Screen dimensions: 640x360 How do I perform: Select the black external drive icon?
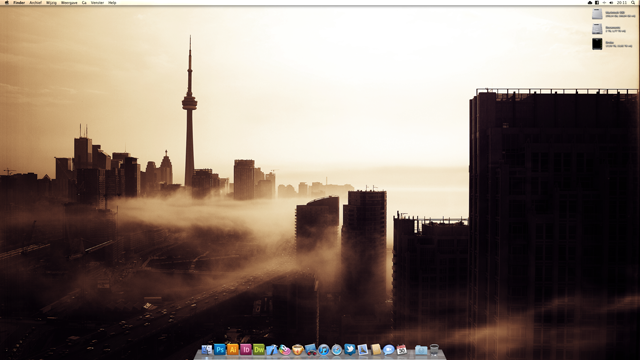597,44
